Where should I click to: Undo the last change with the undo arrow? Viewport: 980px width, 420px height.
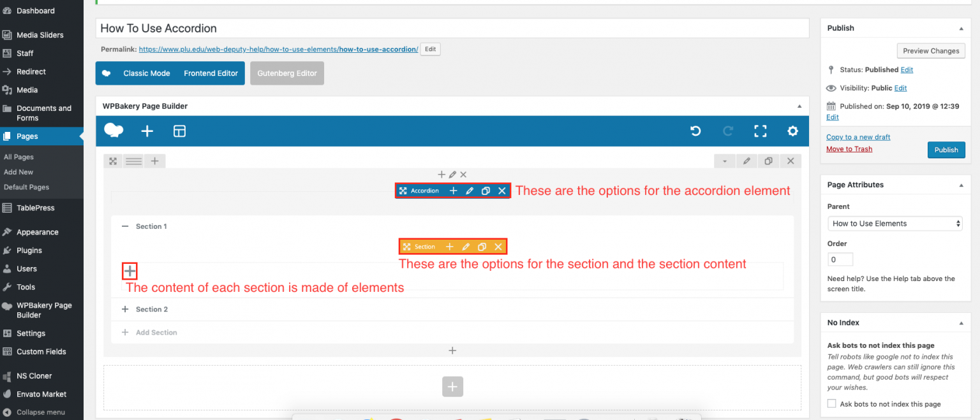[695, 131]
